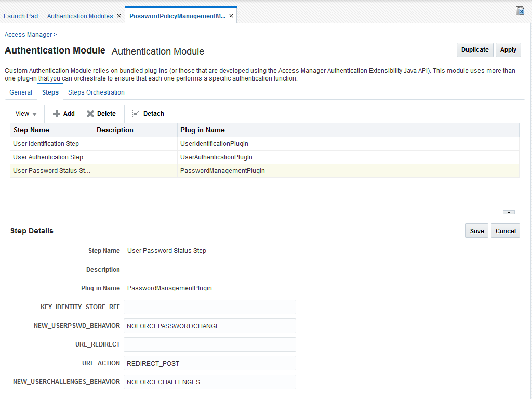
Task: Click the PasswordManagementPlugin table cell
Action: point(348,171)
